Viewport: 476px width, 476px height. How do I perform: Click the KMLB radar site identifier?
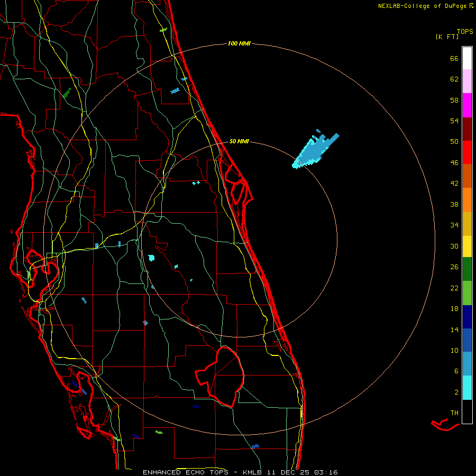[x=253, y=472]
